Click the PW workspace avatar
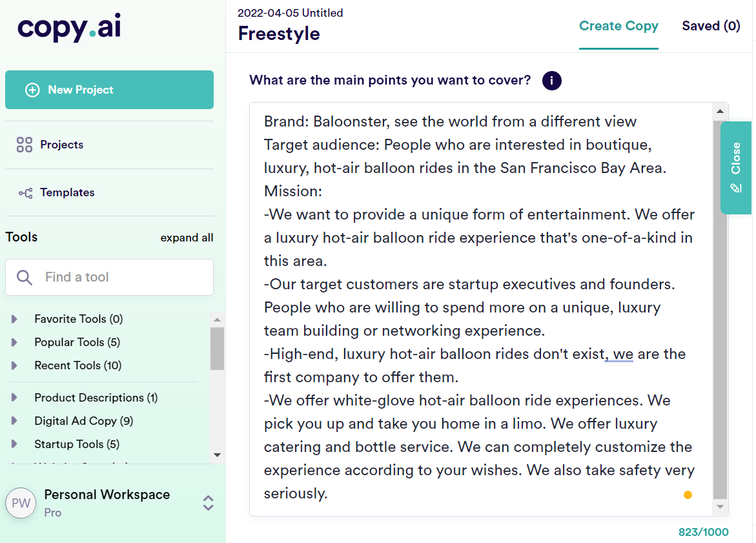 (21, 503)
